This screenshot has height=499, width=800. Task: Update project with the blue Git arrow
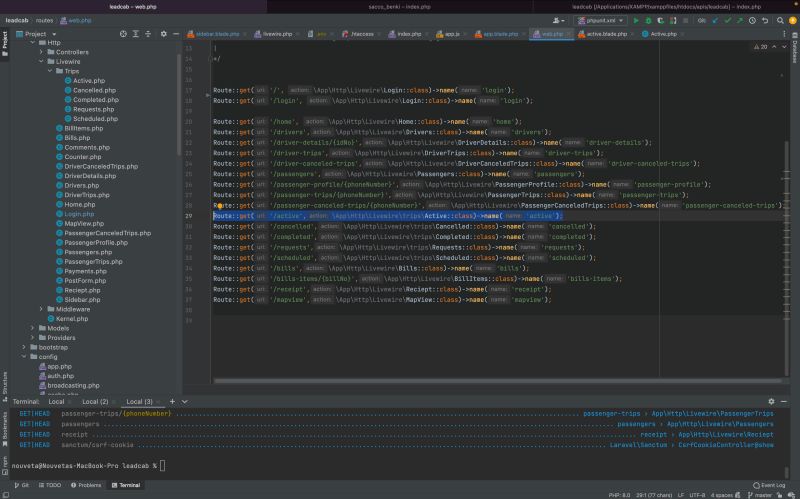[x=715, y=20]
